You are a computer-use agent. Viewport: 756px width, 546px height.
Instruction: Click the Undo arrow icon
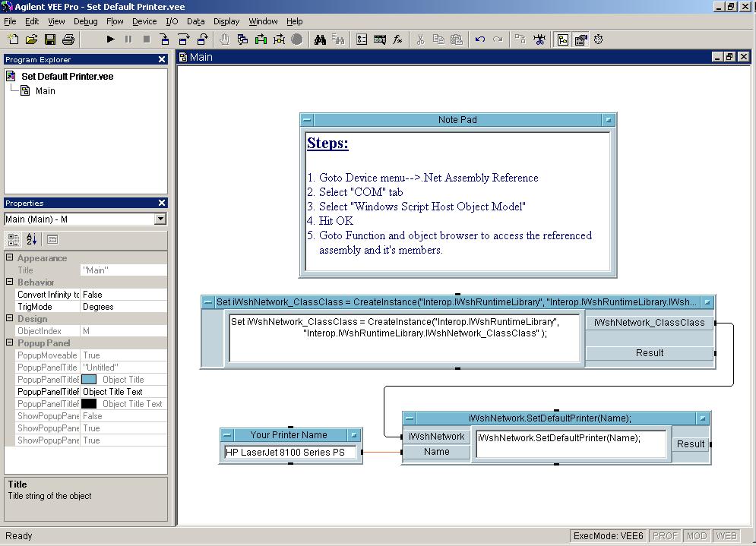[x=480, y=39]
